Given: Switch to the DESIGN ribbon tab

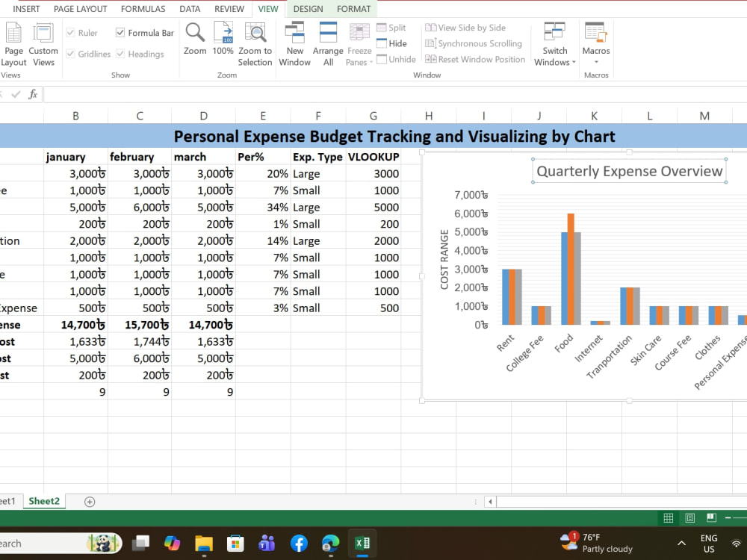Looking at the screenshot, I should (308, 9).
